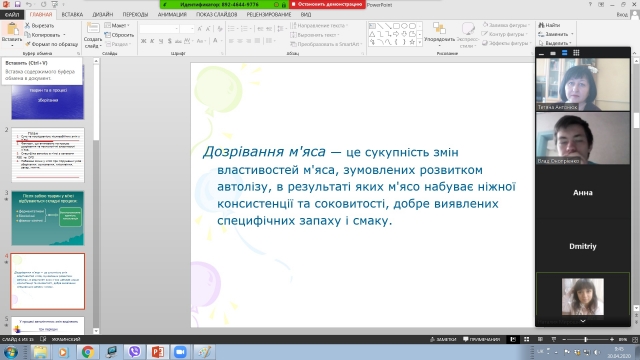Click the Вход sign-in link
This screenshot has height=360, width=640.
(x=622, y=15)
